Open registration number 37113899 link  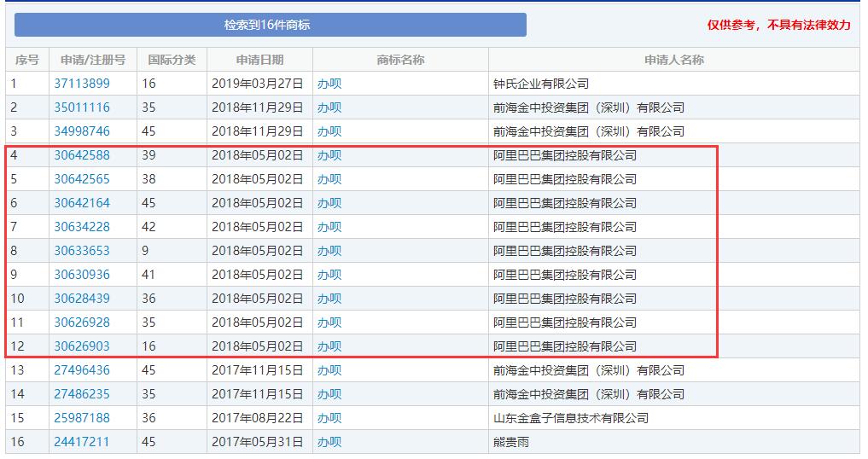point(82,84)
